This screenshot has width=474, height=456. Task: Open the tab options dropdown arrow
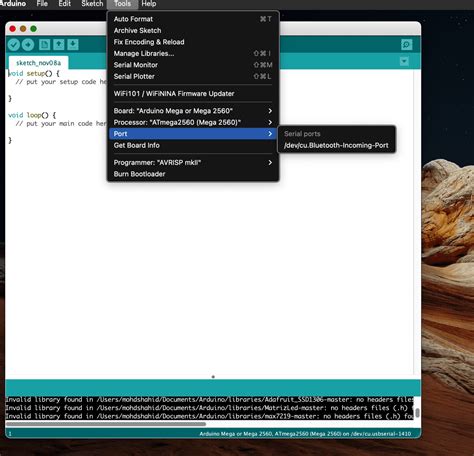pos(404,61)
